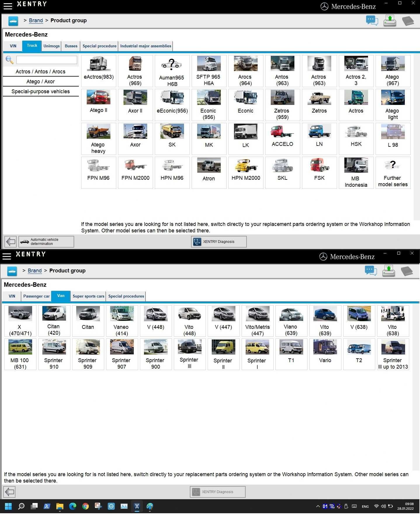
Task: Select the Sprinter III up to 2013 tile
Action: (393, 354)
